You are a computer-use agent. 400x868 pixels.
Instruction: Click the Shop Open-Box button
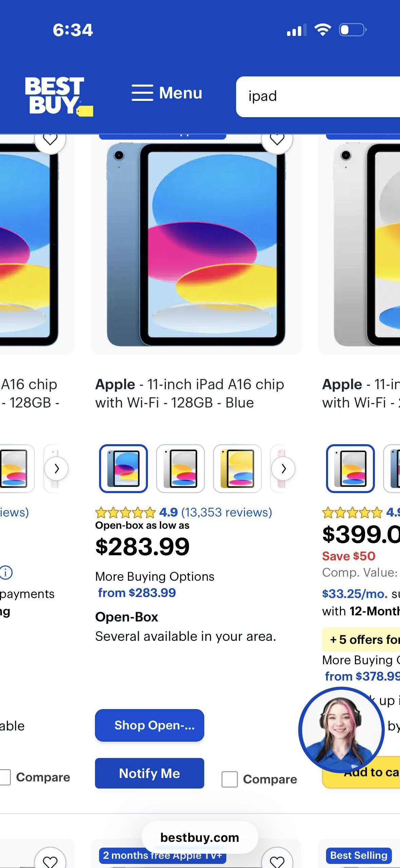pos(150,725)
